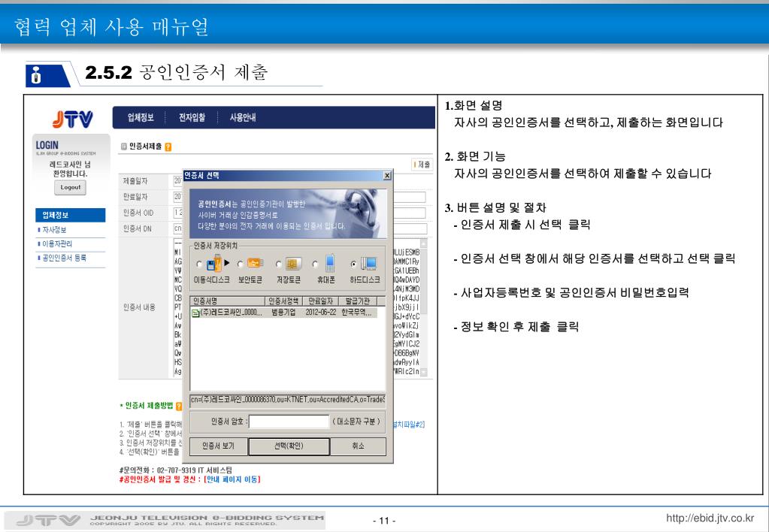Choose the 저장토큰 radio button

point(279,264)
